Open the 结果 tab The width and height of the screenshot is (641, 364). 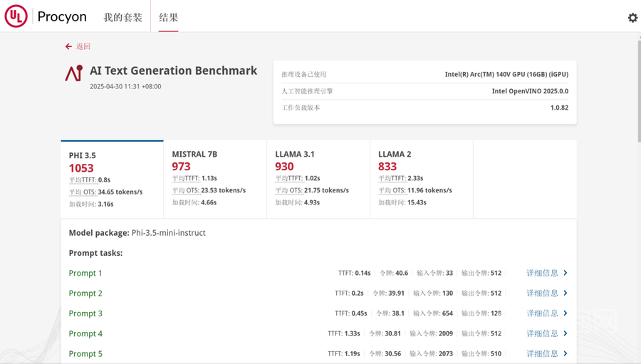coord(168,17)
